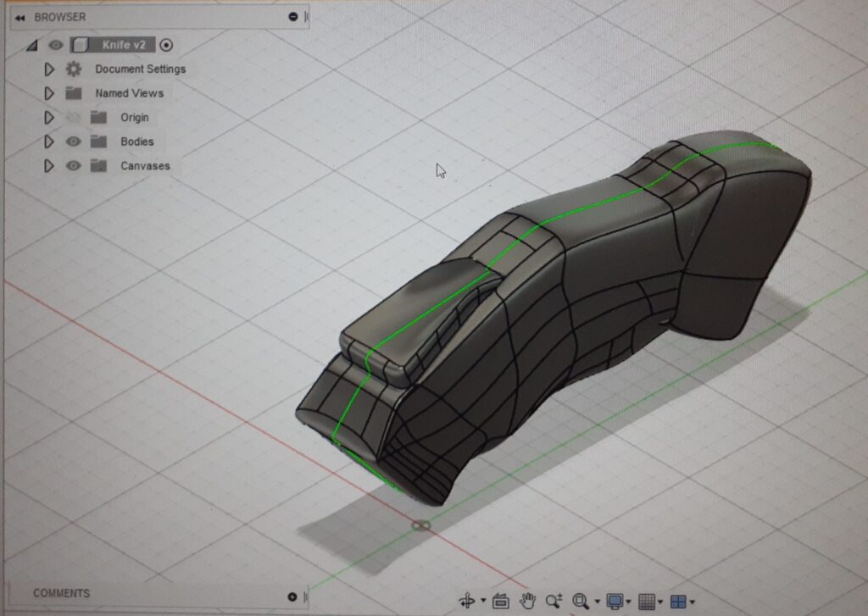Show the hidden Origin folder
868x616 pixels.
(x=74, y=118)
